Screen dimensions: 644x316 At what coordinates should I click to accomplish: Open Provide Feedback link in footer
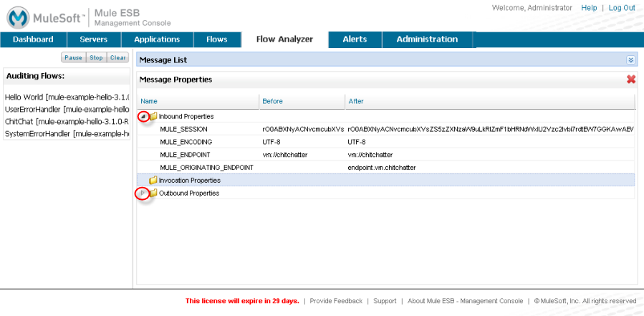pyautogui.click(x=336, y=301)
